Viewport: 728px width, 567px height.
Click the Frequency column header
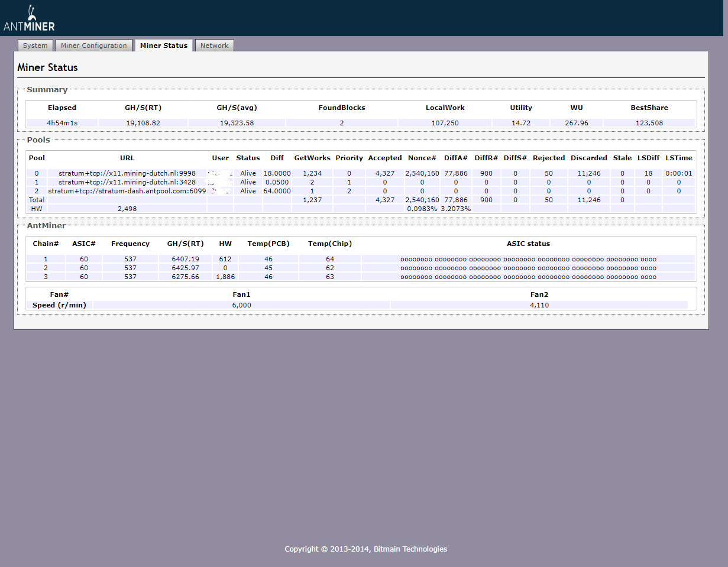pos(130,244)
